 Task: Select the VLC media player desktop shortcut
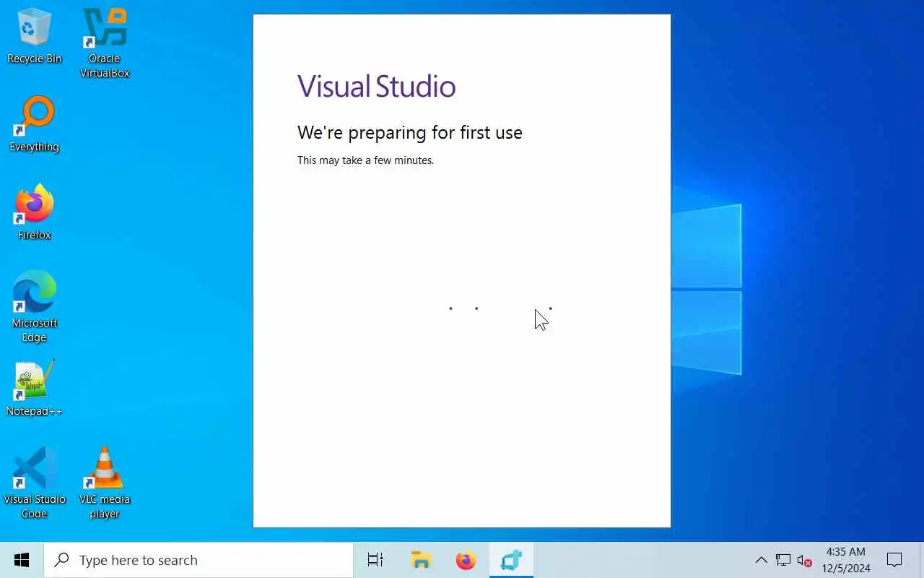pos(105,483)
